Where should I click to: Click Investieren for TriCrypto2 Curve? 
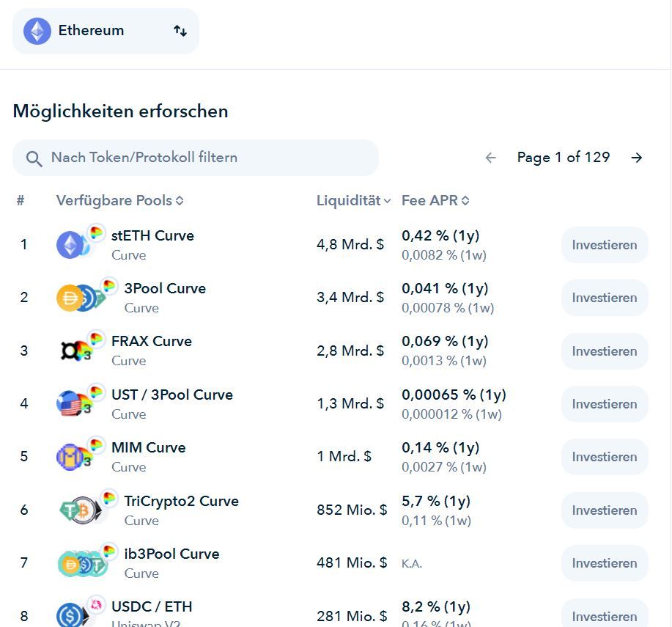pos(605,510)
